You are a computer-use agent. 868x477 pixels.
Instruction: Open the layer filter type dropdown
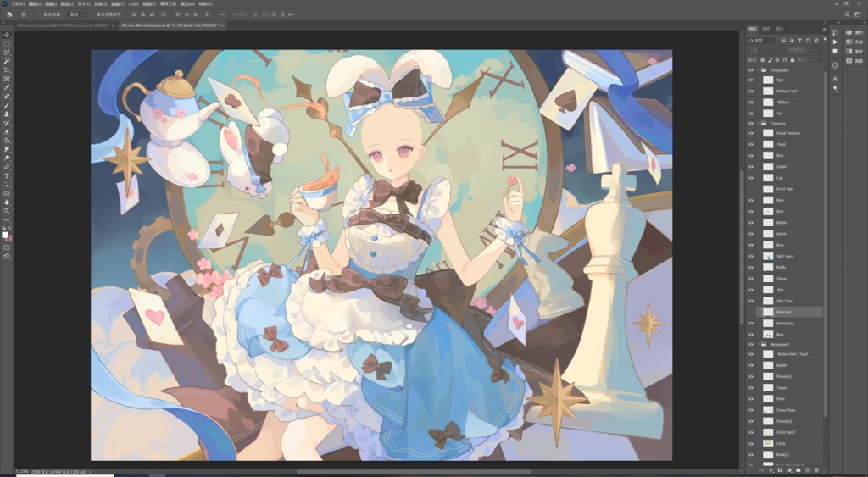pos(762,41)
